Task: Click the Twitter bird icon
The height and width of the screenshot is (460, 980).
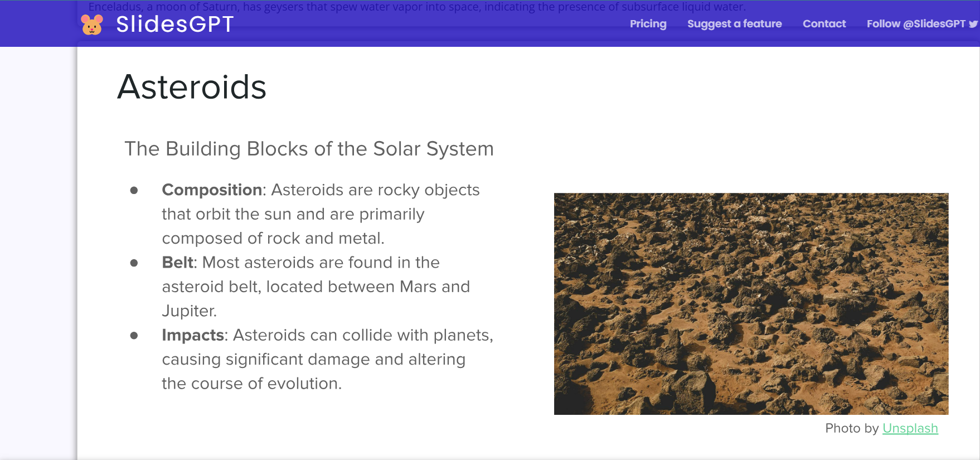Action: click(973, 24)
